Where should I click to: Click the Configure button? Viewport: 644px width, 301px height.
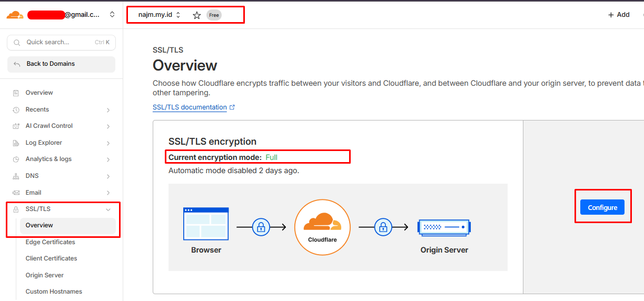tap(602, 207)
